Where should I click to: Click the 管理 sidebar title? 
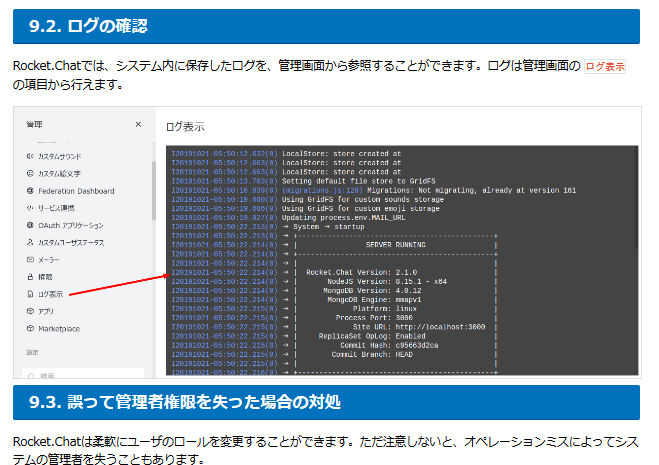tap(34, 124)
